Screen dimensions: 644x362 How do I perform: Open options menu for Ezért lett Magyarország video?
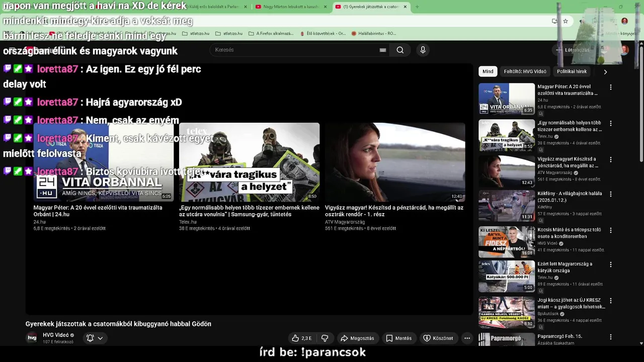pos(611,264)
